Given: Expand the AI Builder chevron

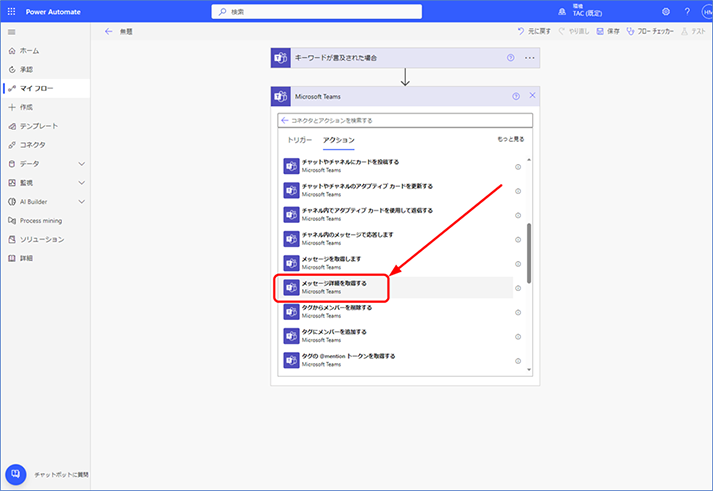Looking at the screenshot, I should point(82,201).
